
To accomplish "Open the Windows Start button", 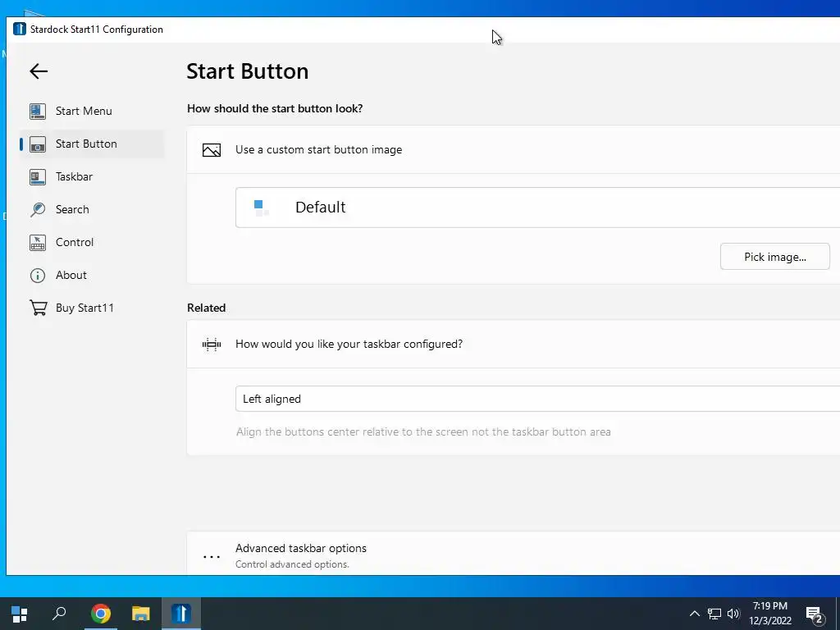I will (20, 614).
